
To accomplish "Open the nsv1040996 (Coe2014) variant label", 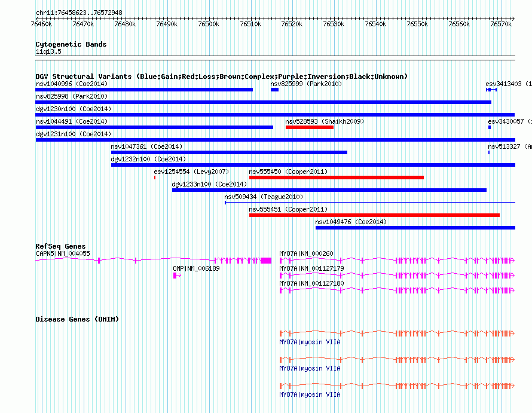I will (72, 84).
